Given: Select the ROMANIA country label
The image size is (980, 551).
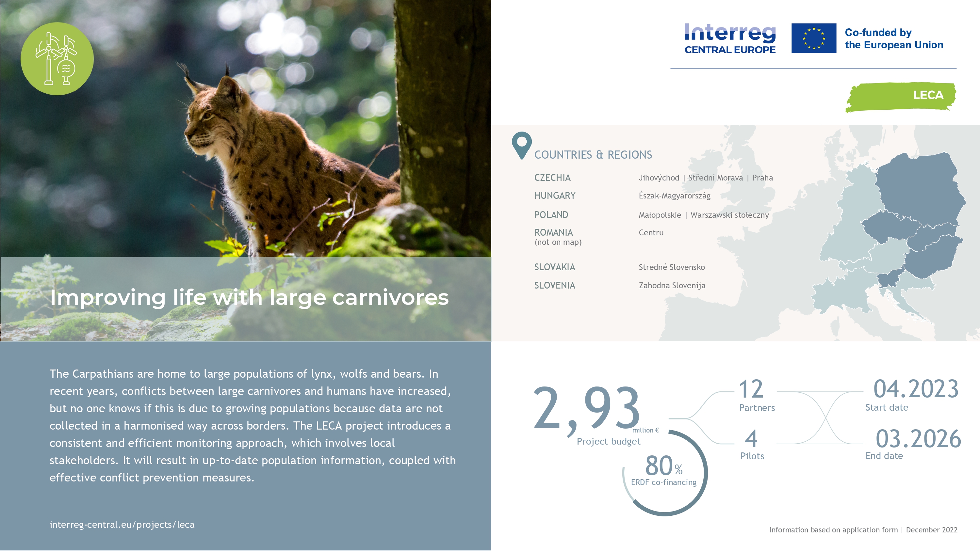Looking at the screenshot, I should (553, 232).
